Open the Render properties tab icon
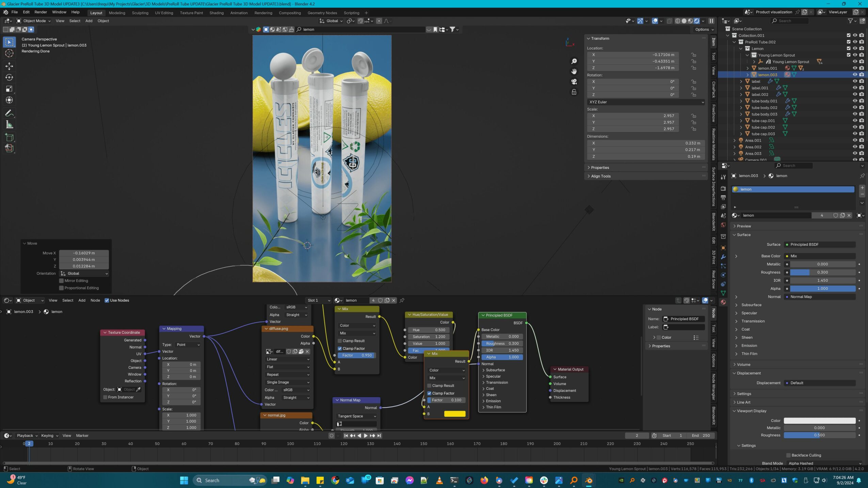The image size is (868, 488). coord(723,188)
